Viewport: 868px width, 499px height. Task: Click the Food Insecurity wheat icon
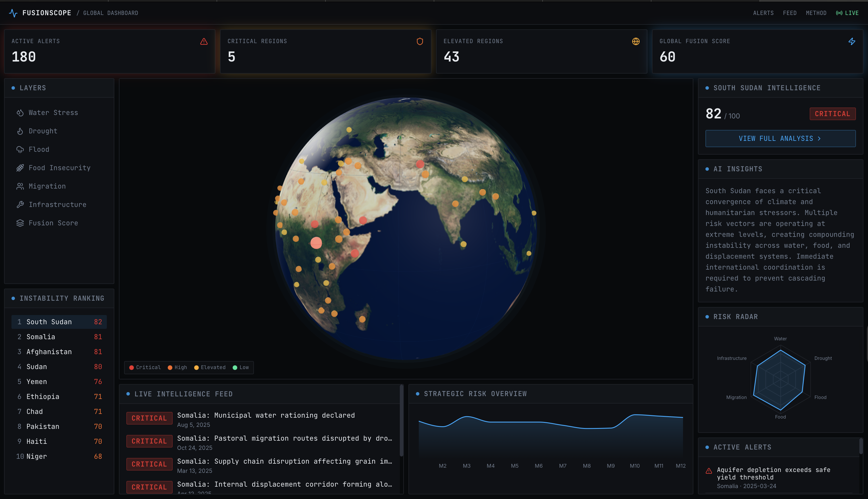(20, 168)
